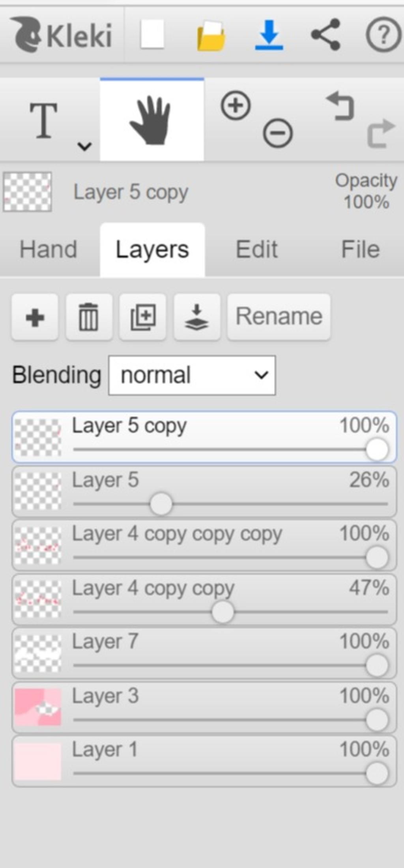Zoom in with the plus magnifier
The width and height of the screenshot is (404, 868).
(x=236, y=105)
